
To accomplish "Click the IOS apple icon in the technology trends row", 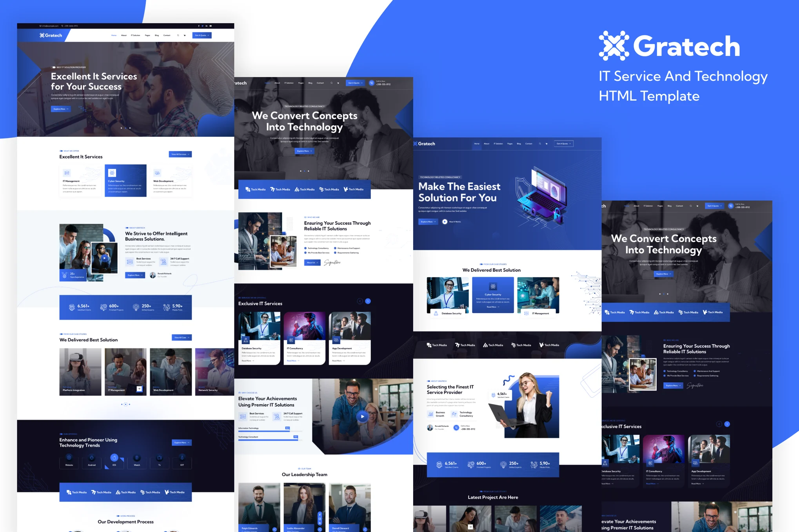I will point(114,458).
